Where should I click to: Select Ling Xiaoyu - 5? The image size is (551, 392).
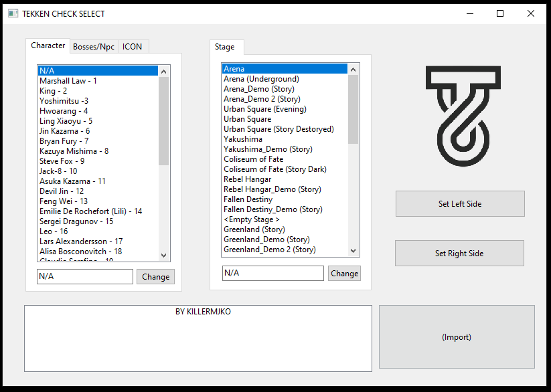coord(98,121)
